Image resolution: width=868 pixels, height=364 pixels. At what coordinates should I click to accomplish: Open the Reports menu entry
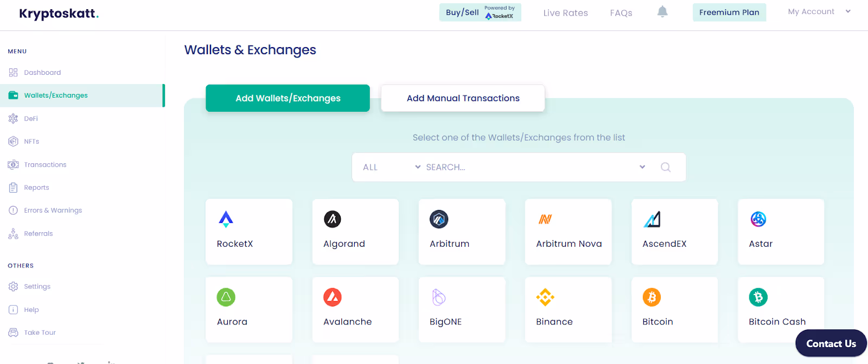36,188
